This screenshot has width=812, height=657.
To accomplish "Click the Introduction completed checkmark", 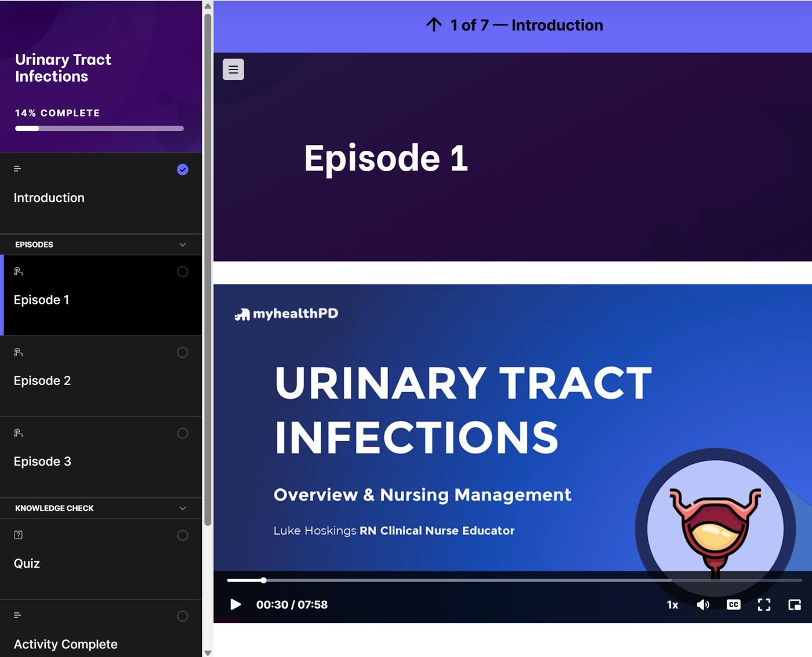I will tap(183, 169).
